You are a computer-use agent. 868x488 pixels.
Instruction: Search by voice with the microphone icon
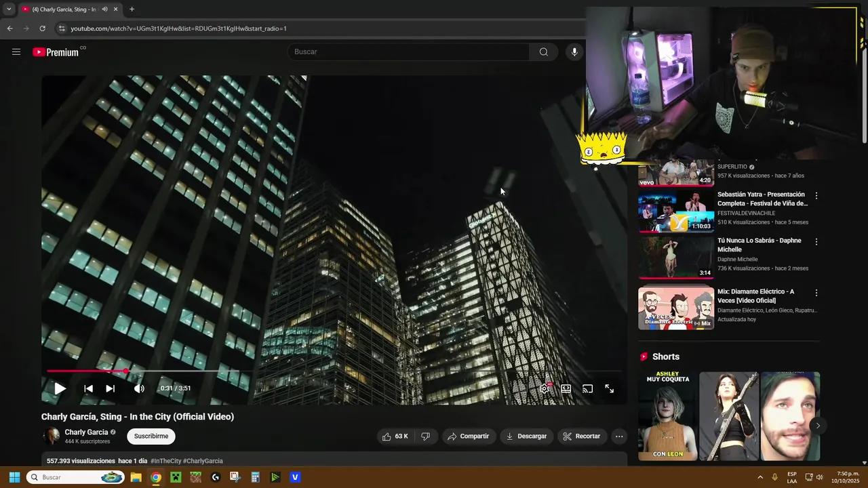coord(574,52)
